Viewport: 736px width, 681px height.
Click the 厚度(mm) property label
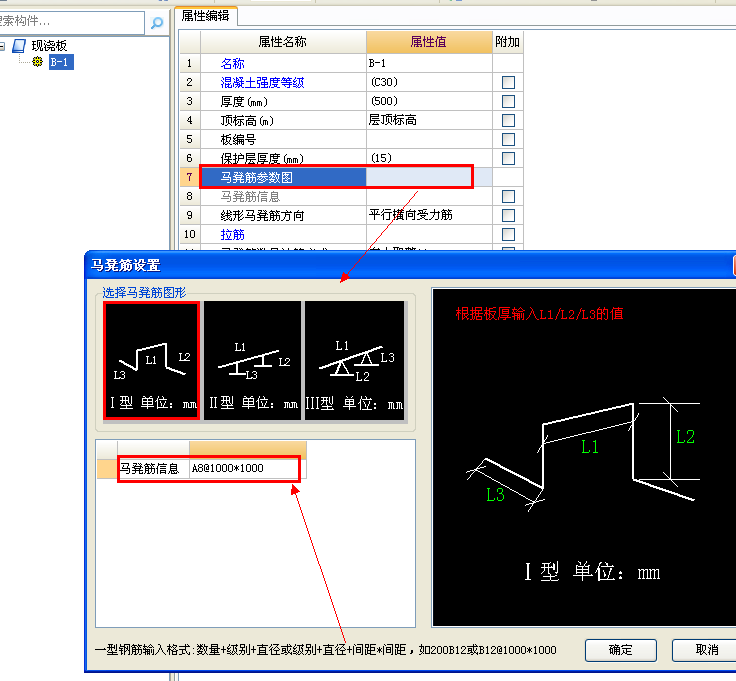pyautogui.click(x=244, y=101)
